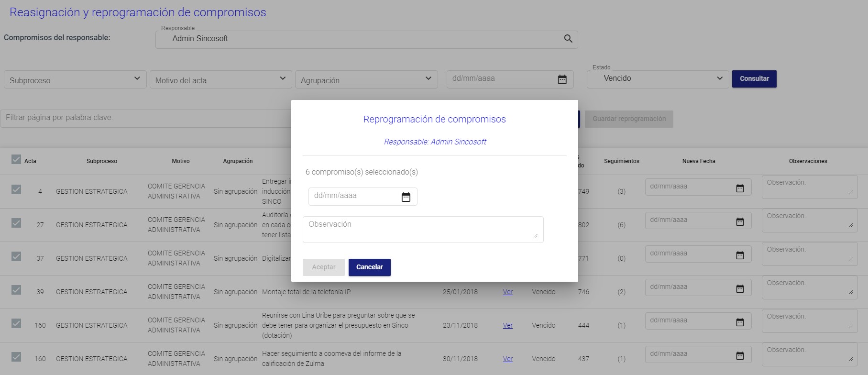Open the Ver link dated 25/01/2018
This screenshot has height=375, width=868.
click(x=508, y=292)
